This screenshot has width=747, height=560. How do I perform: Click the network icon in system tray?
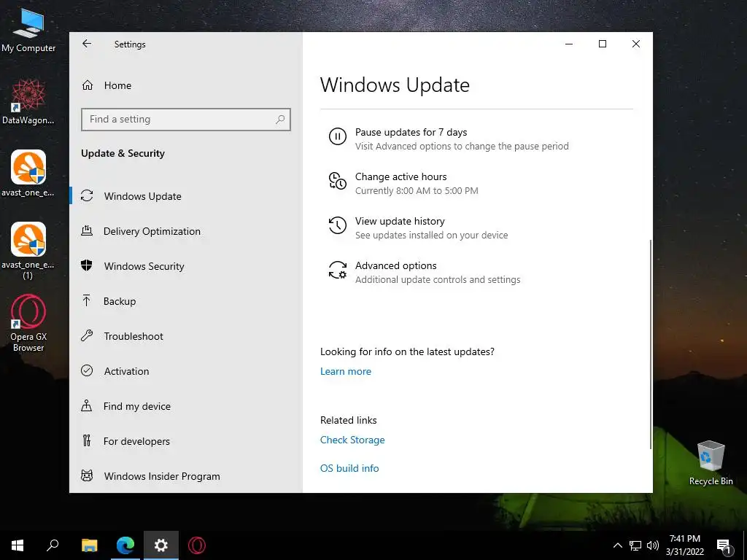[x=635, y=545]
